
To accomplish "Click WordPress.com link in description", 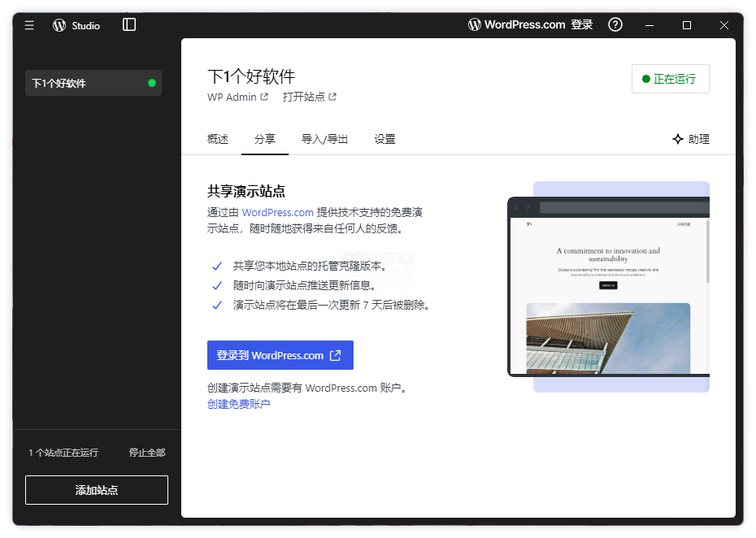I will pyautogui.click(x=278, y=213).
